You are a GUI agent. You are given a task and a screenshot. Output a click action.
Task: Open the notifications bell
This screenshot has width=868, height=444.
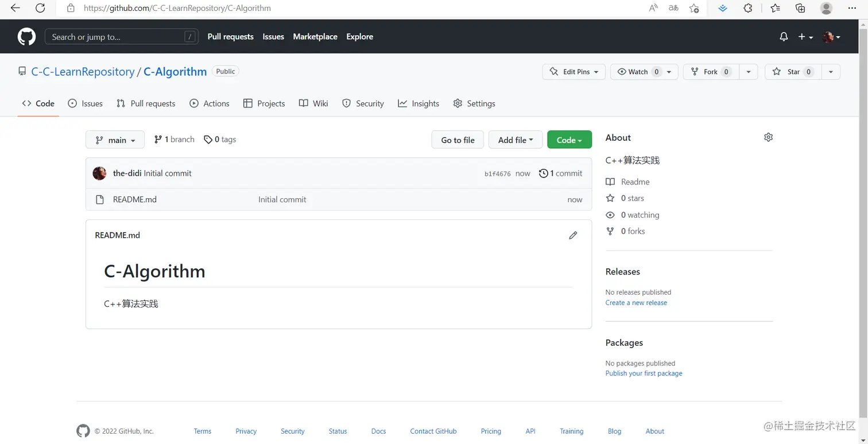tap(784, 37)
